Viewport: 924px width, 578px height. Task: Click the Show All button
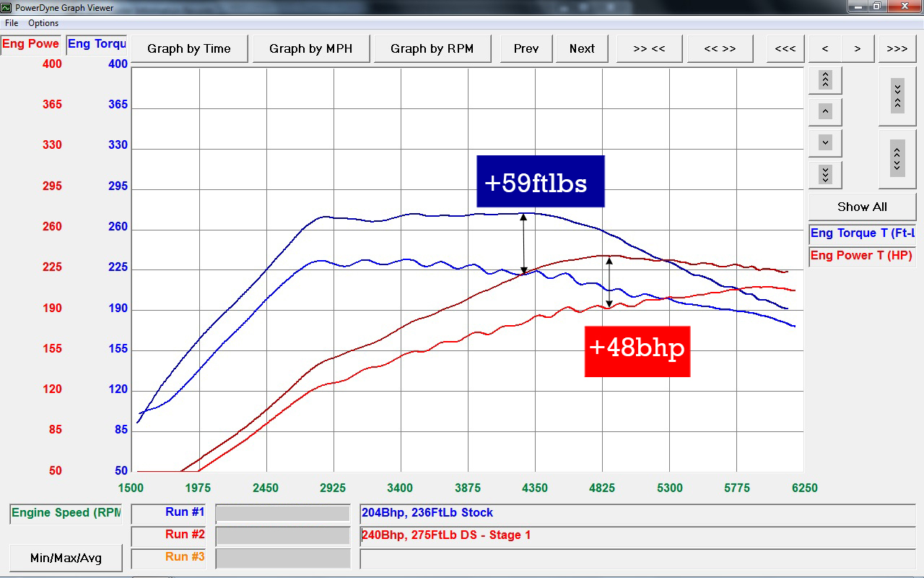(x=862, y=207)
